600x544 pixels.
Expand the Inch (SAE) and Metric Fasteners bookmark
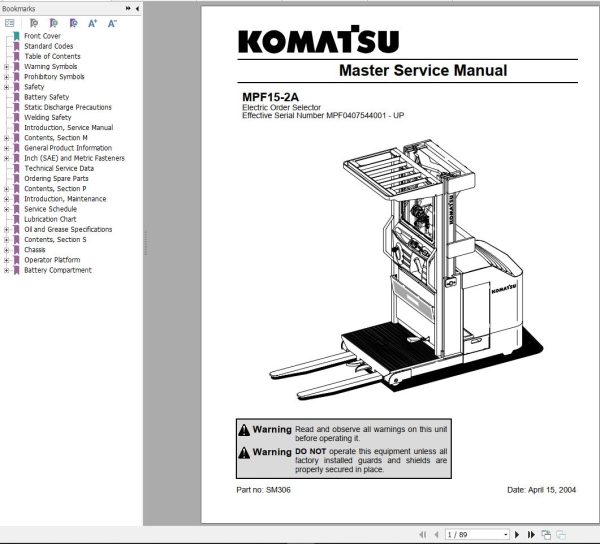[6, 158]
